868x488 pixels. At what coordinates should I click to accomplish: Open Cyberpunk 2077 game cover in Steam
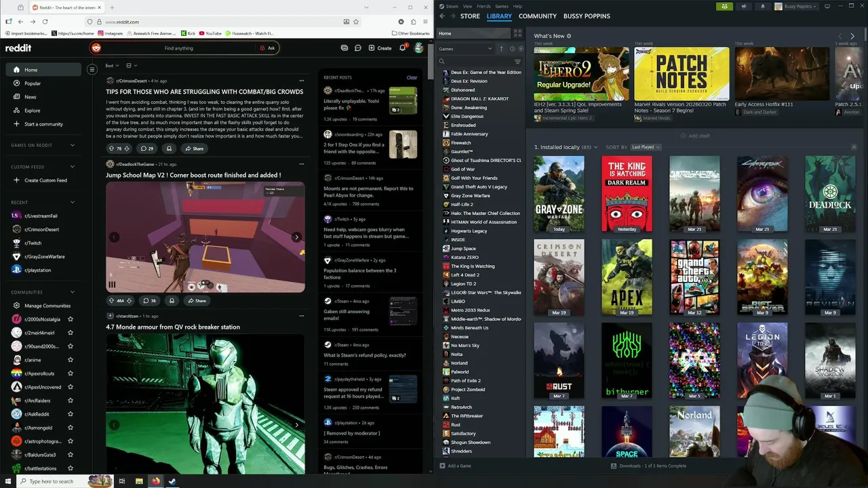click(x=762, y=194)
